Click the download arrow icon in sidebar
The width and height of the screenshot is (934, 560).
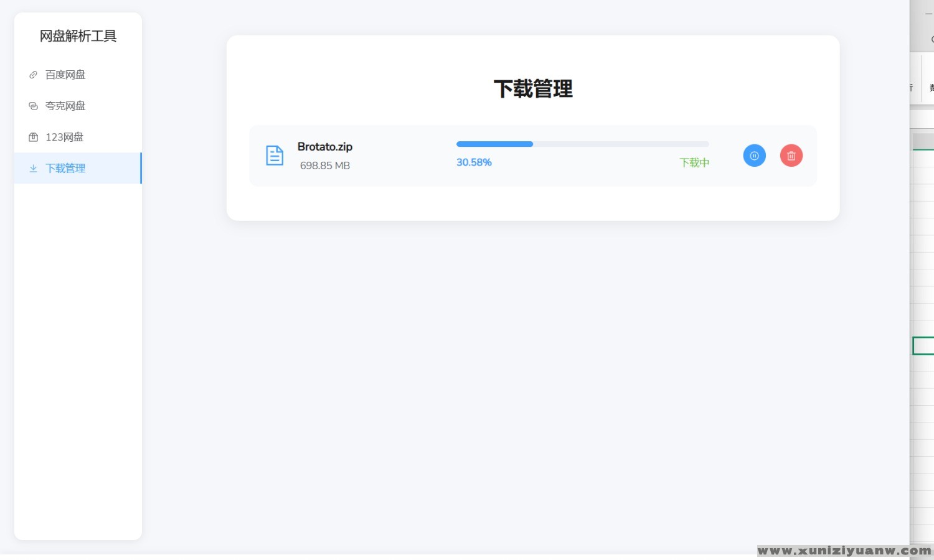pyautogui.click(x=34, y=168)
